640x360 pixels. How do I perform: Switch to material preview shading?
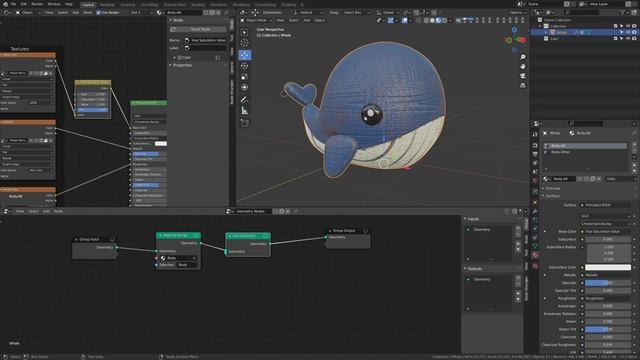438,20
